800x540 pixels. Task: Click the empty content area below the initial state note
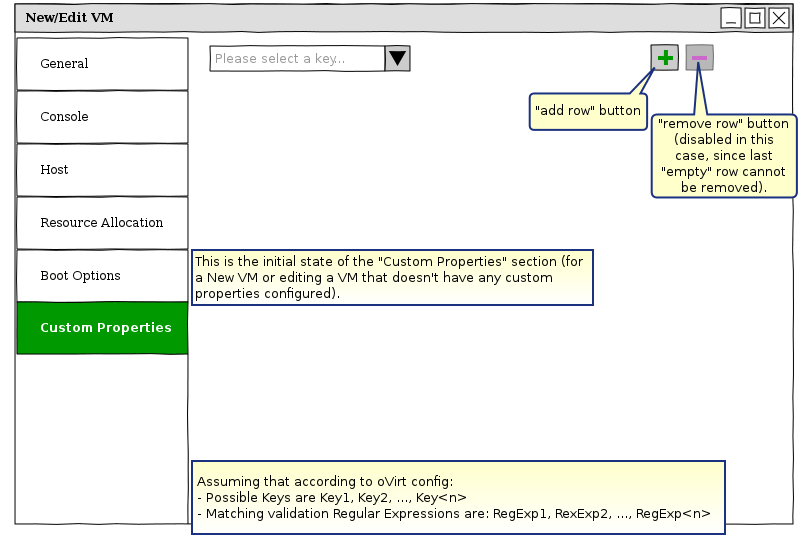(x=450, y=380)
